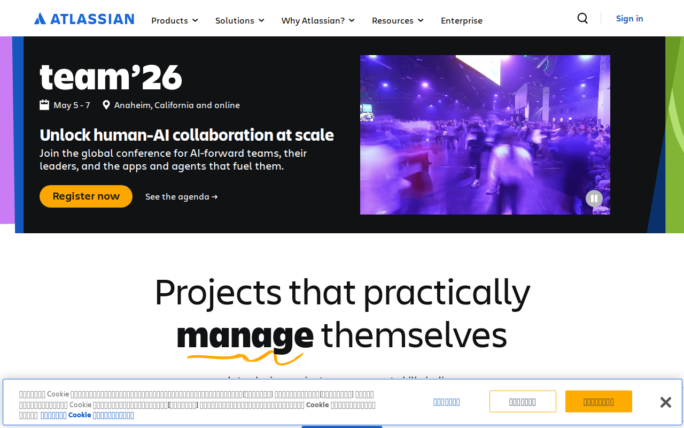The height and width of the screenshot is (428, 684).
Task: Click the location pin icon by Anaheim
Action: click(x=106, y=105)
